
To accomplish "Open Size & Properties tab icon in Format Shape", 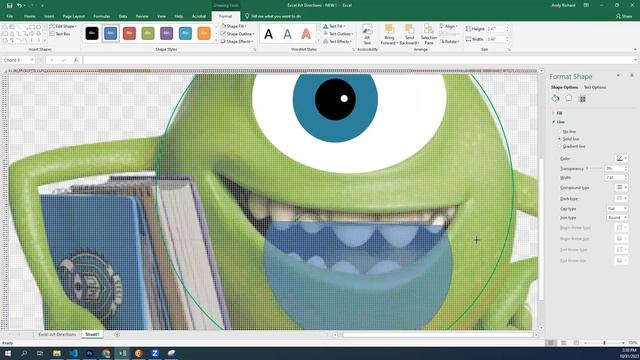I will (x=582, y=98).
